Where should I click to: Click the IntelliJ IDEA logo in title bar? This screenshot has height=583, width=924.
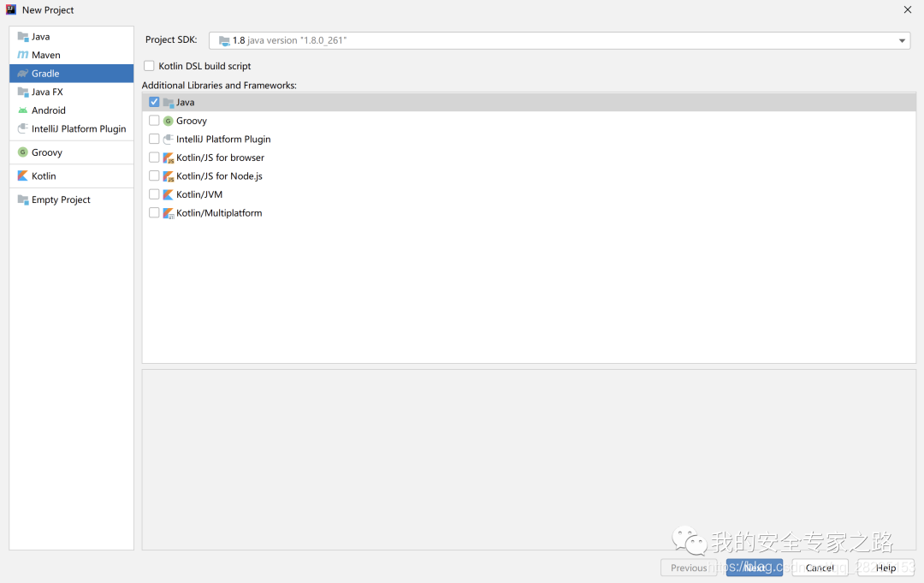click(x=10, y=9)
